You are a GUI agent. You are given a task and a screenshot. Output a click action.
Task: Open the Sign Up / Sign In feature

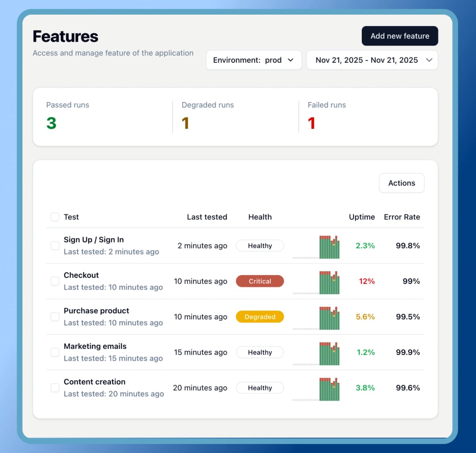pos(94,240)
